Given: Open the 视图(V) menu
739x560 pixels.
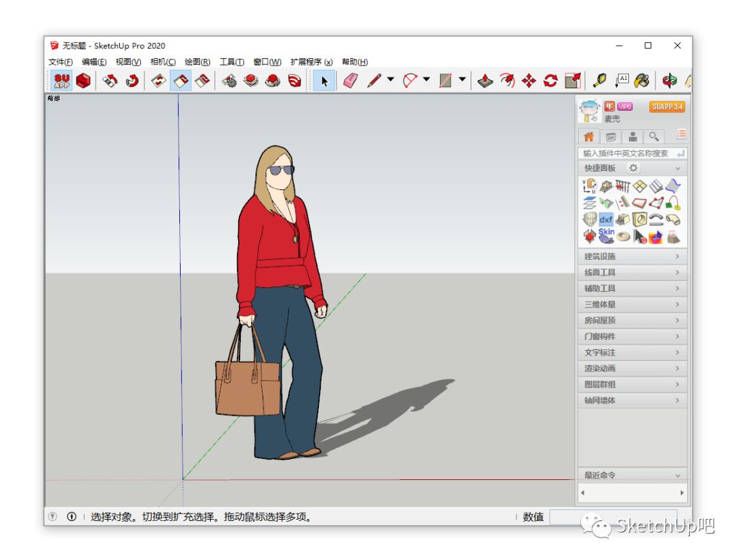Looking at the screenshot, I should [128, 62].
